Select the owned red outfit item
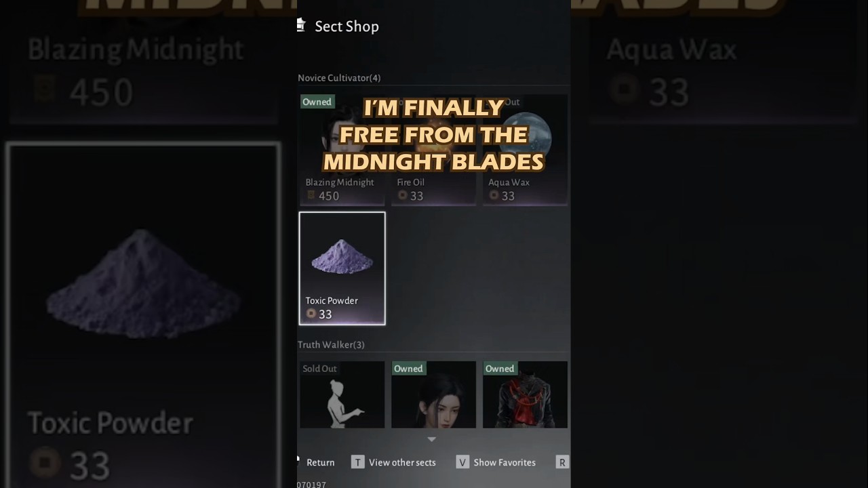Viewport: 868px width, 488px height. point(525,394)
